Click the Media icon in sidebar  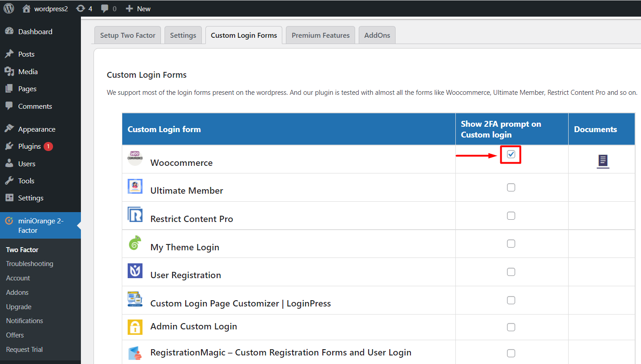point(9,71)
